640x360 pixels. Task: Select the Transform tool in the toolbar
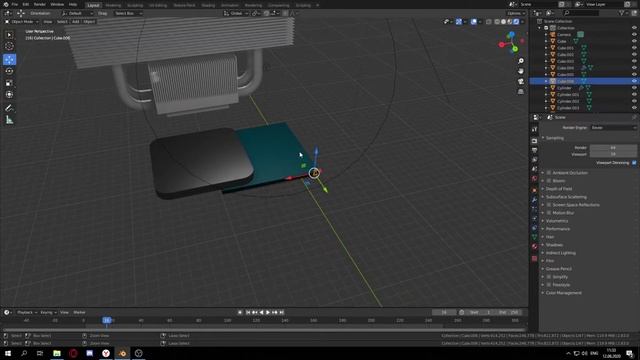(9, 95)
